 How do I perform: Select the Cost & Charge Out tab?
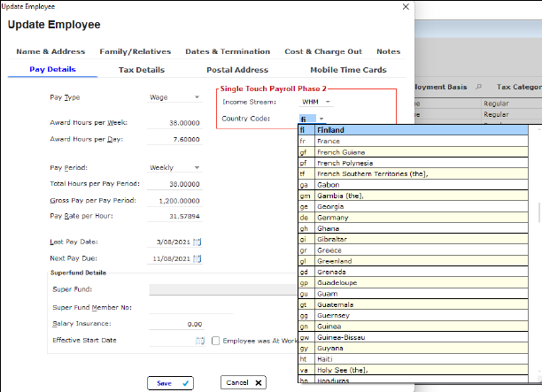point(323,51)
